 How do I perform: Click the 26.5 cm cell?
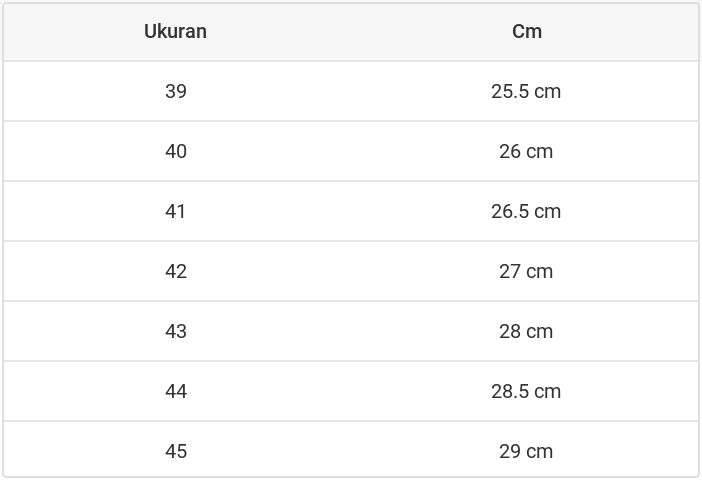[x=526, y=211]
